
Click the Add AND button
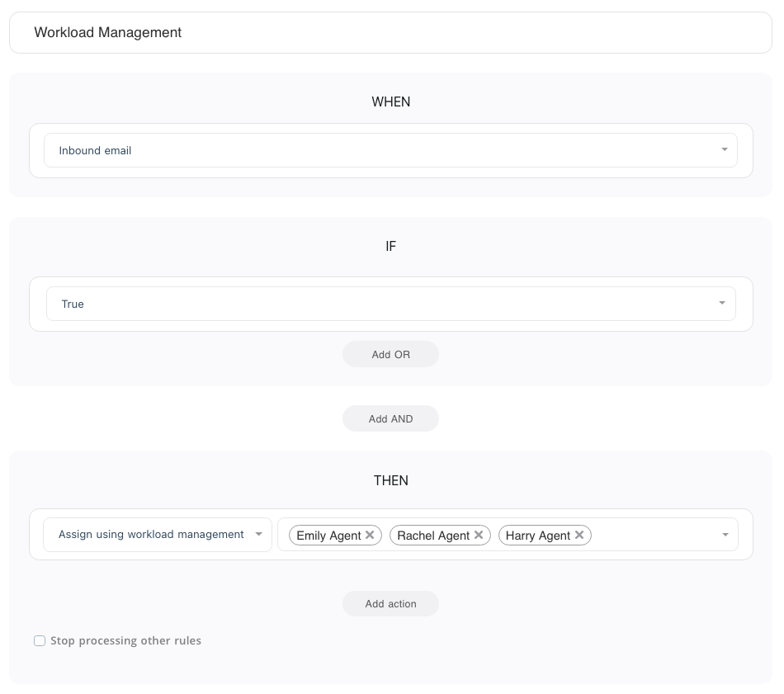[x=390, y=418]
